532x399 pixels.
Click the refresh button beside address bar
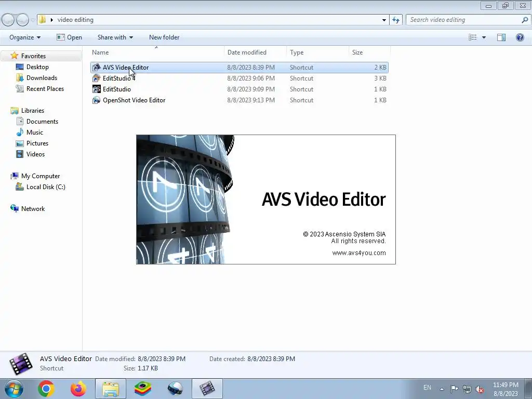395,20
